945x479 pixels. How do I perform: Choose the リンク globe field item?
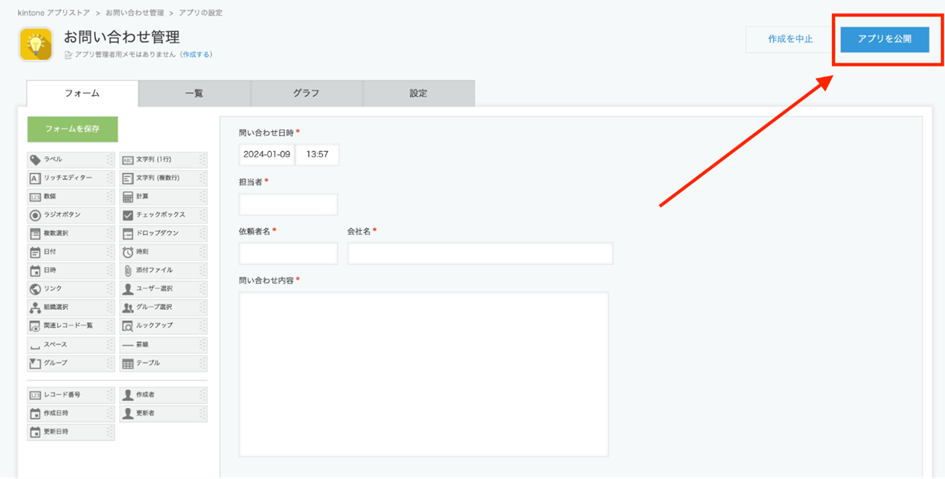70,289
